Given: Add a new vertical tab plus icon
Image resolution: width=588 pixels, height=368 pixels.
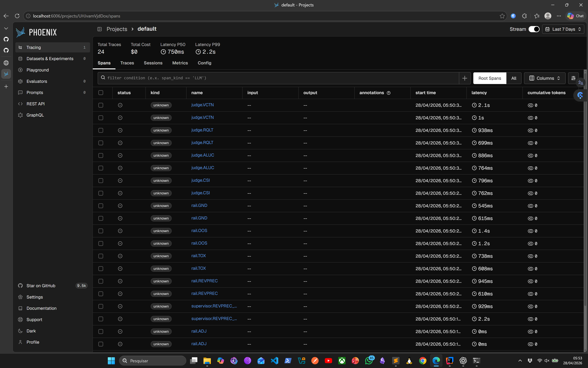Looking at the screenshot, I should coord(6,86).
